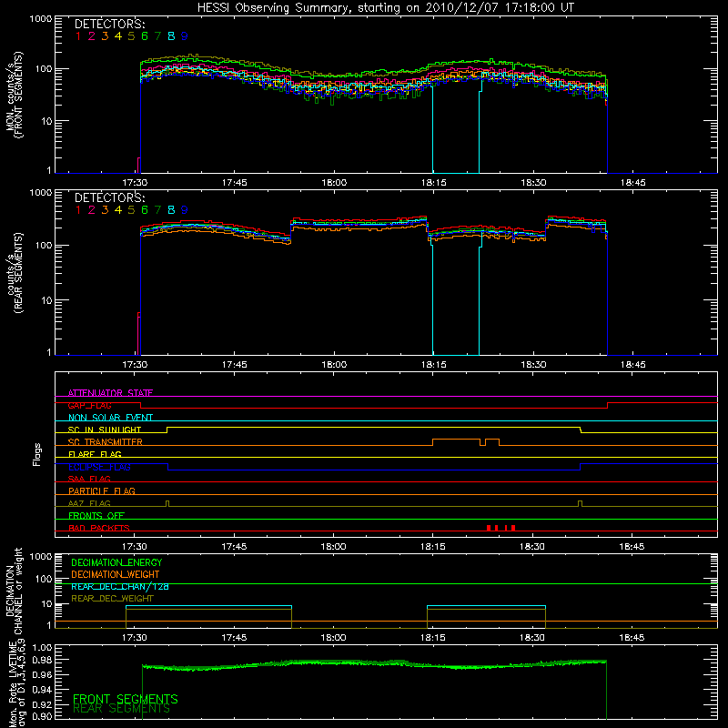Click 17:30 tick under flags panel
The height and width of the screenshot is (728, 728).
135,547
